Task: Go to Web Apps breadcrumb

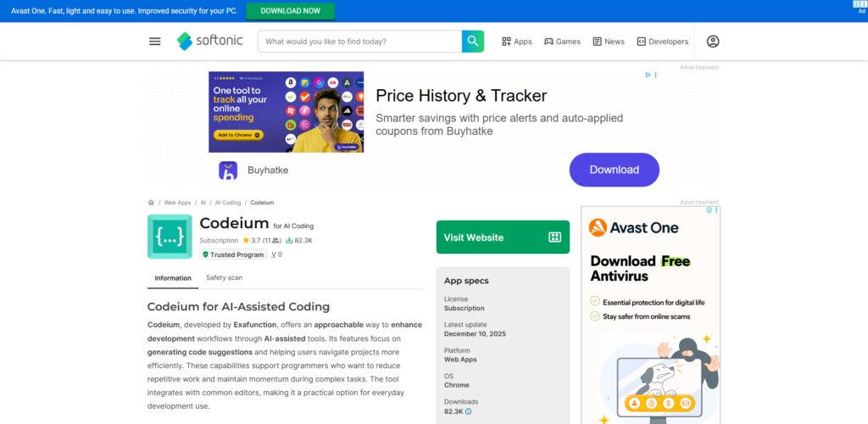Action: (177, 203)
